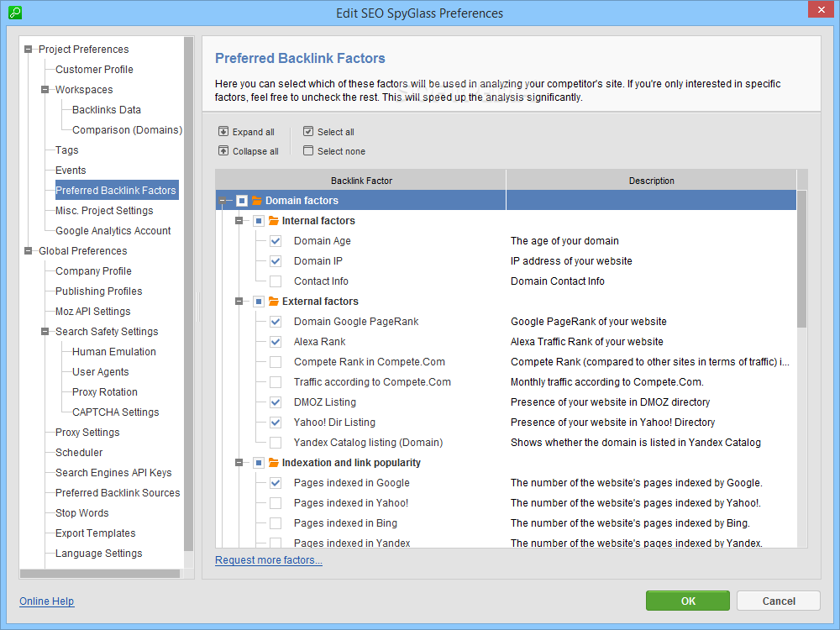Toggle the Internal factors group checkbox

pos(258,221)
